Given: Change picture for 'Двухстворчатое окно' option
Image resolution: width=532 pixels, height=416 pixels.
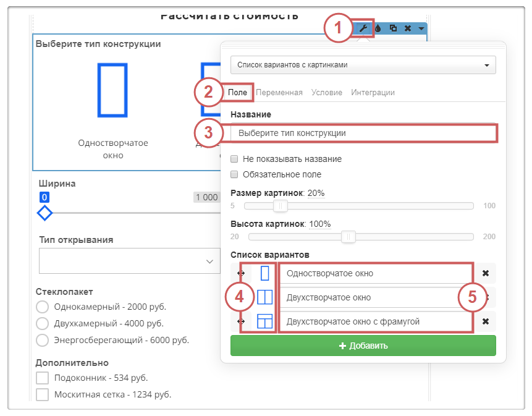Looking at the screenshot, I should [x=264, y=297].
